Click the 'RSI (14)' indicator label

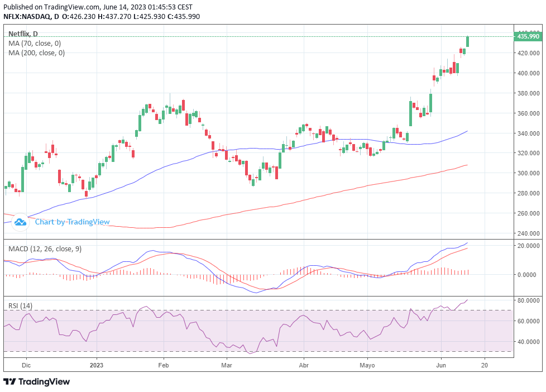20,305
